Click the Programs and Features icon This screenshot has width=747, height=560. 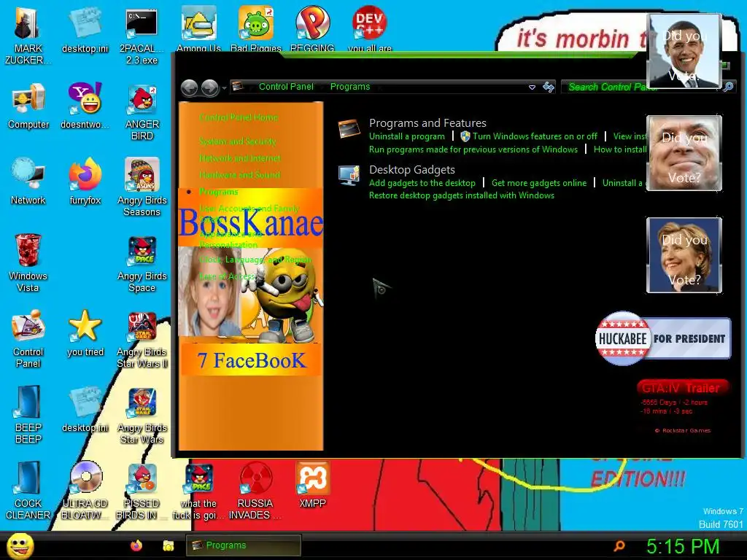pyautogui.click(x=349, y=128)
